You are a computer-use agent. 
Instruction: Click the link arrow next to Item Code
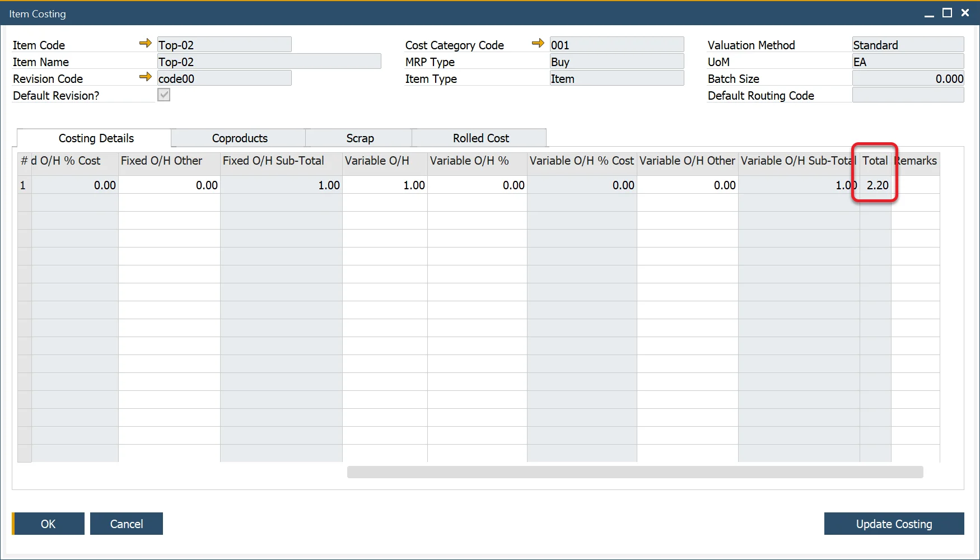click(144, 43)
